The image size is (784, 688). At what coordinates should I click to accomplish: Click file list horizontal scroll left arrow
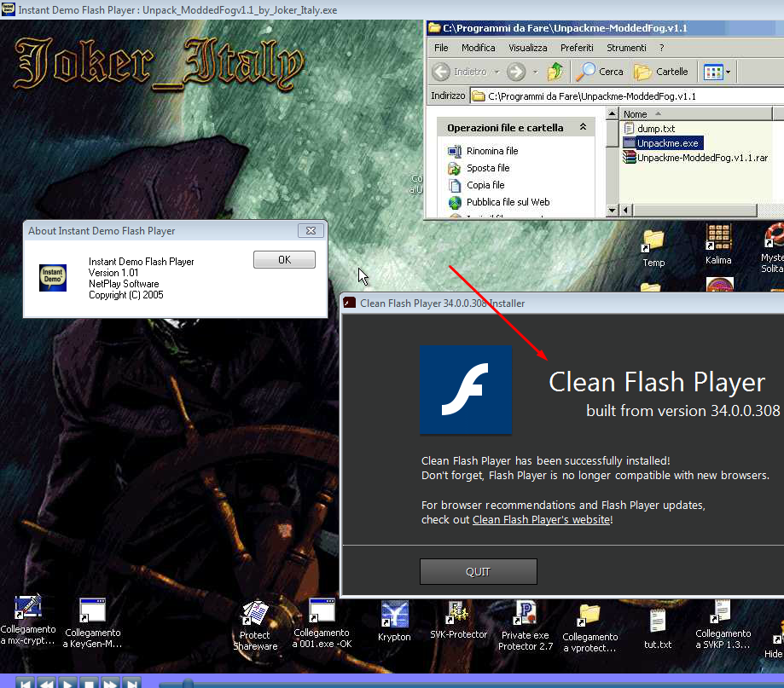pyautogui.click(x=626, y=211)
